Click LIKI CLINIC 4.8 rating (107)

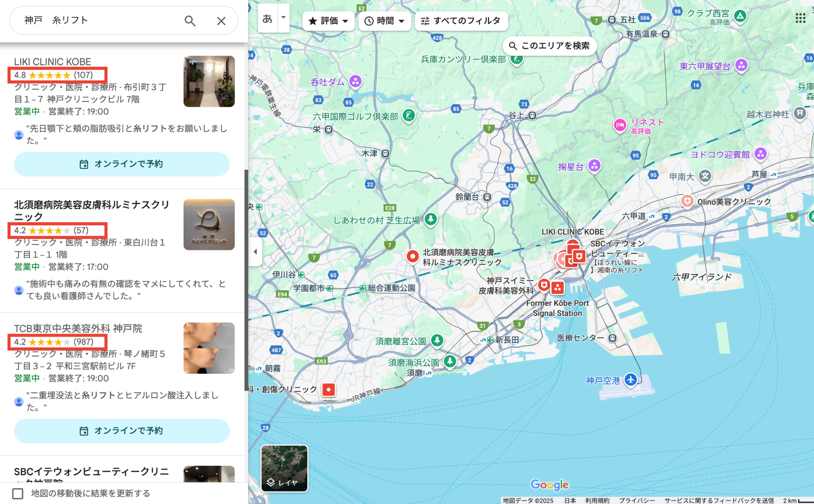(x=54, y=75)
